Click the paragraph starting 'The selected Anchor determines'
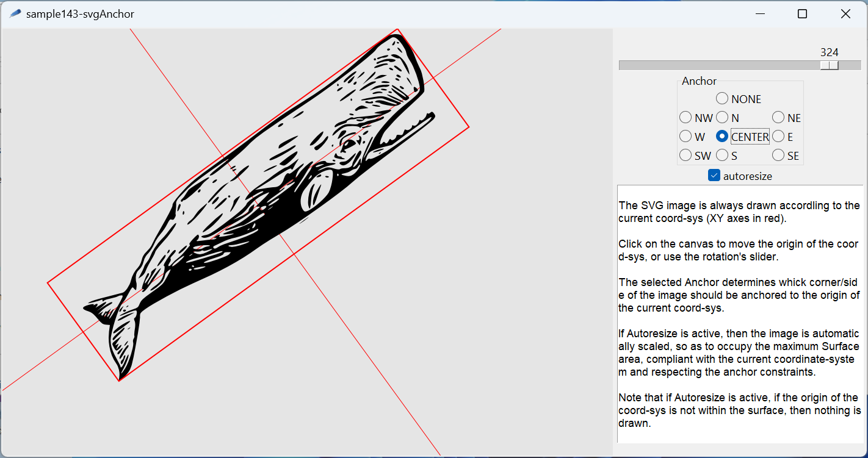 click(739, 295)
